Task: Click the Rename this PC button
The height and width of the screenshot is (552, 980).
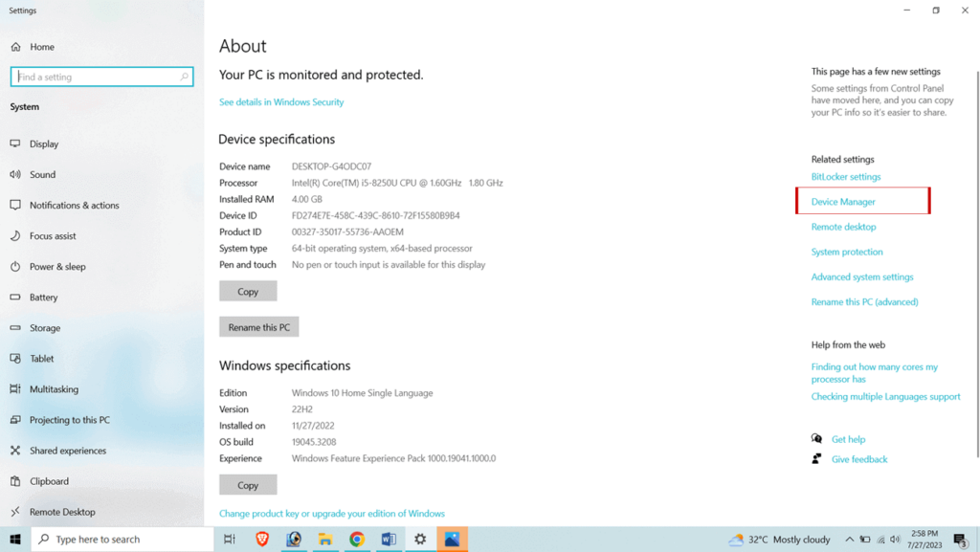Action: [x=259, y=327]
